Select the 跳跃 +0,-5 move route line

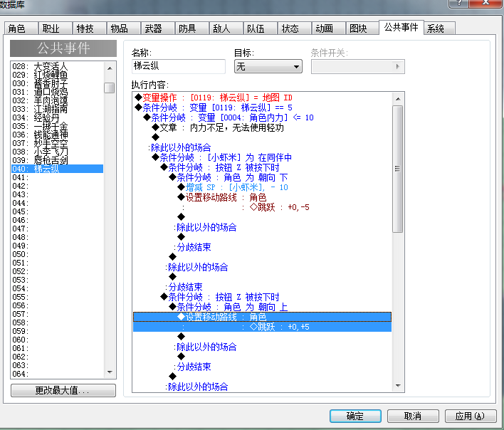[x=262, y=207]
